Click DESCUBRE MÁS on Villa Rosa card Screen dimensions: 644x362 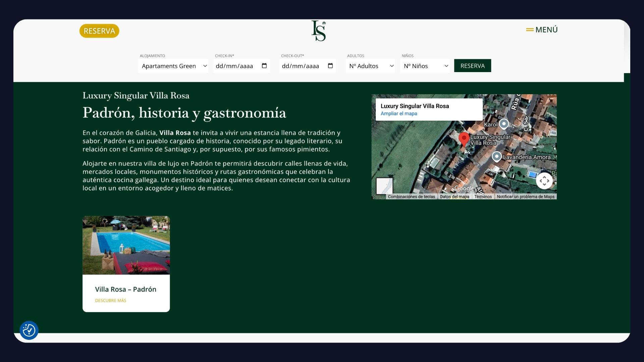pos(111,301)
